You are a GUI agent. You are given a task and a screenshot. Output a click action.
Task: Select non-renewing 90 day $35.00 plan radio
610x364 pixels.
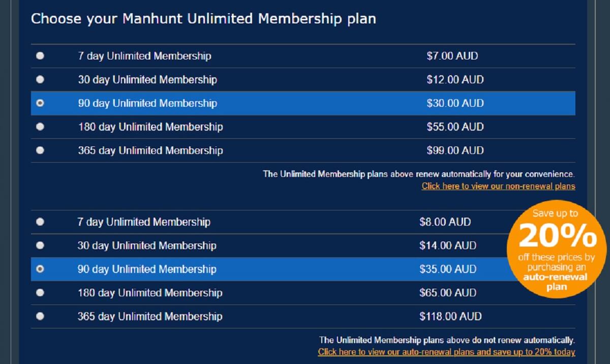coord(40,269)
